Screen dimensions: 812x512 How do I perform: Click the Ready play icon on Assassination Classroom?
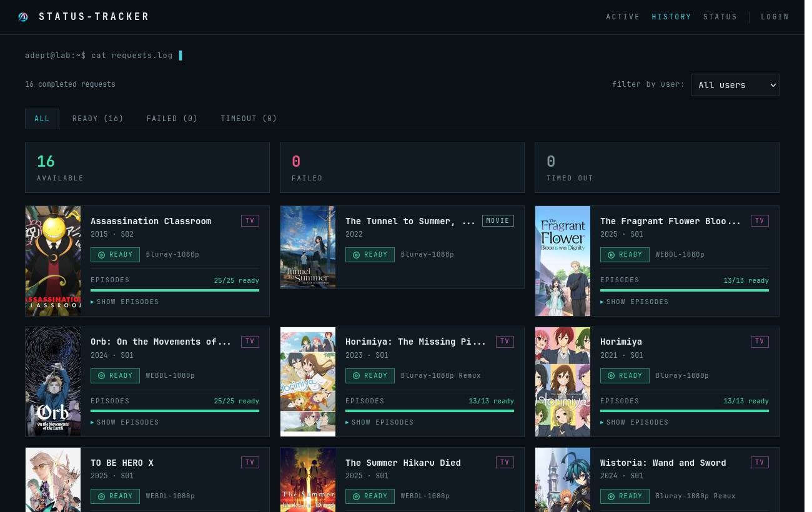[x=101, y=255]
